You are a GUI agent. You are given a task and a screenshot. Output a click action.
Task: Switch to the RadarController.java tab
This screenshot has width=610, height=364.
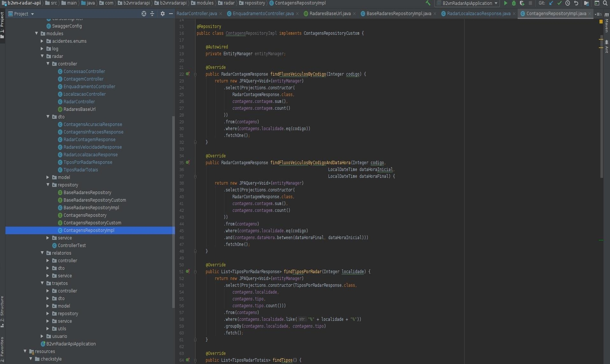[196, 14]
